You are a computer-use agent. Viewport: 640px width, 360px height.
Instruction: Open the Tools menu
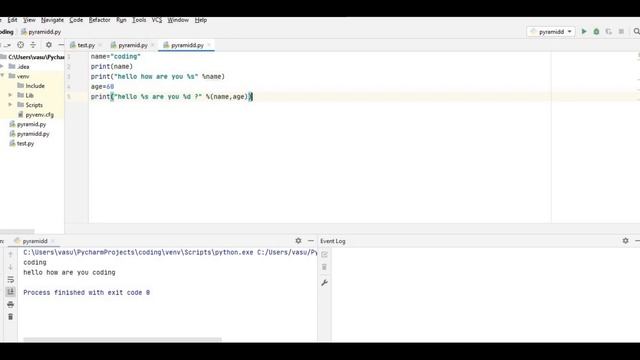click(x=139, y=20)
